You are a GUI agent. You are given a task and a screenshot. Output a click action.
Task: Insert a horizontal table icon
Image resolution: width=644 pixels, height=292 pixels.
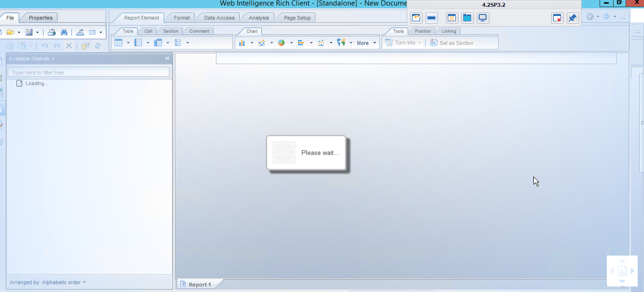click(138, 43)
